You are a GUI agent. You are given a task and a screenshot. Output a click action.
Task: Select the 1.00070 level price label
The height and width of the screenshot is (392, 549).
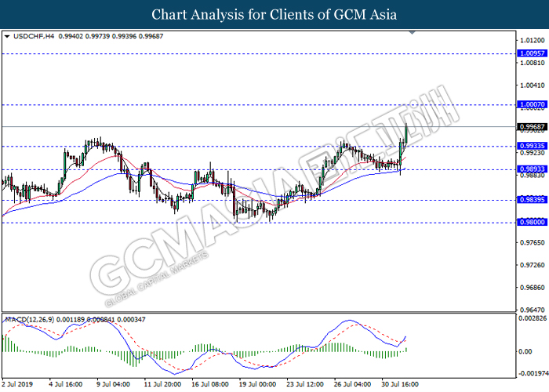[x=532, y=104]
